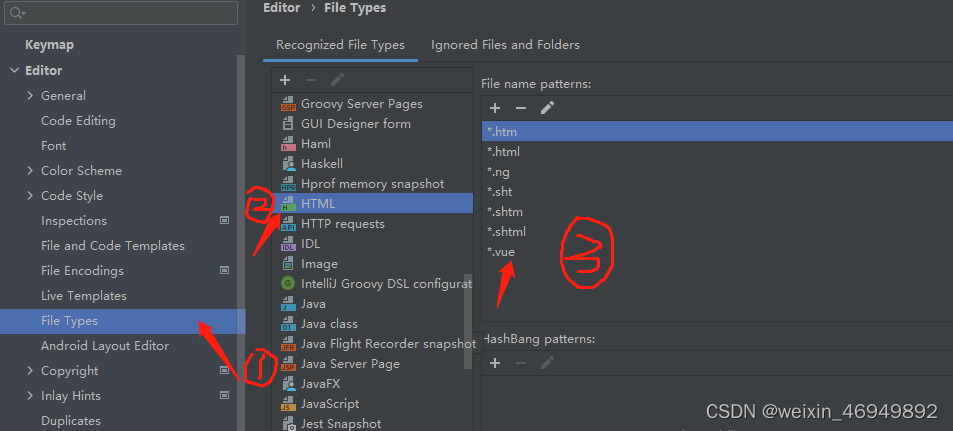Add a new HashBang pattern
This screenshot has width=953, height=431.
495,364
